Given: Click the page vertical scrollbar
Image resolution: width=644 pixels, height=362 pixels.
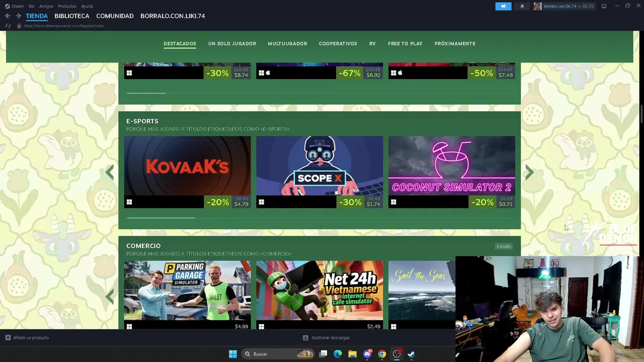Looking at the screenshot, I should (641, 113).
